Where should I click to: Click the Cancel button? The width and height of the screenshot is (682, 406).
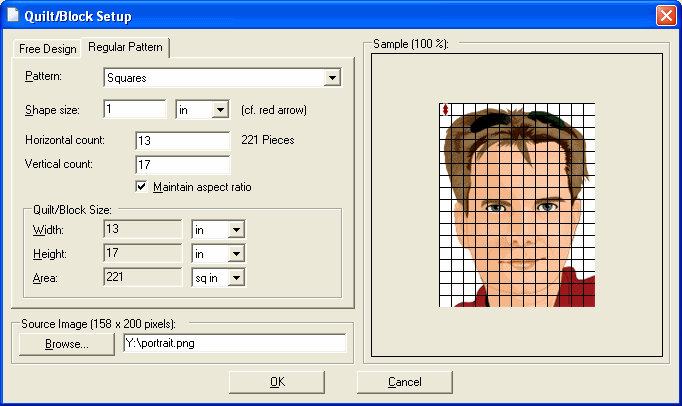click(405, 382)
